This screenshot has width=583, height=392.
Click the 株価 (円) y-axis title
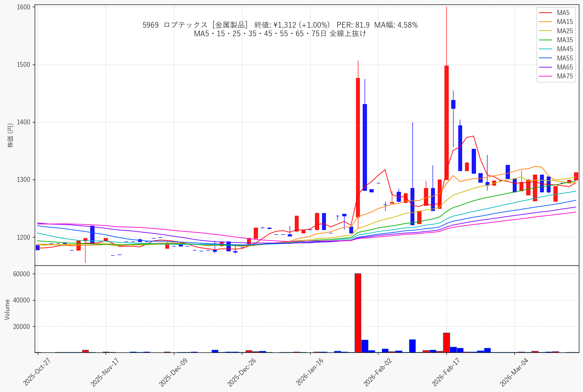[10, 135]
